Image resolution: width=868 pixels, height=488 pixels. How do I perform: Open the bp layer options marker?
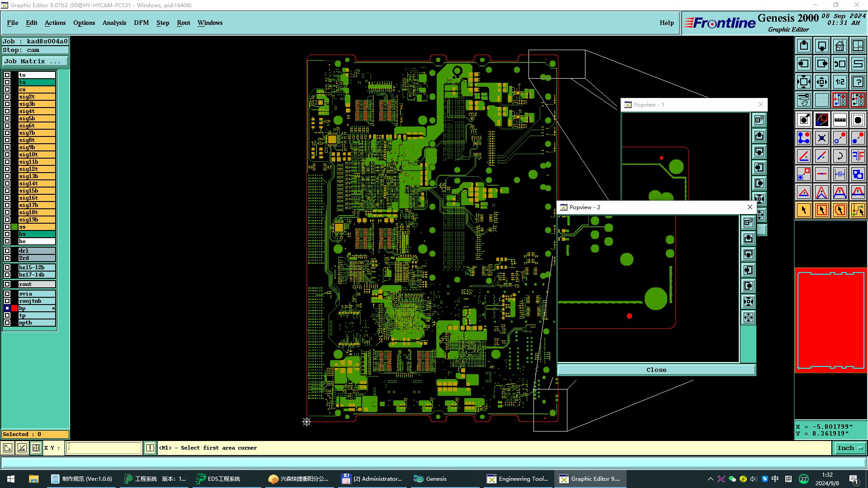pos(53,308)
